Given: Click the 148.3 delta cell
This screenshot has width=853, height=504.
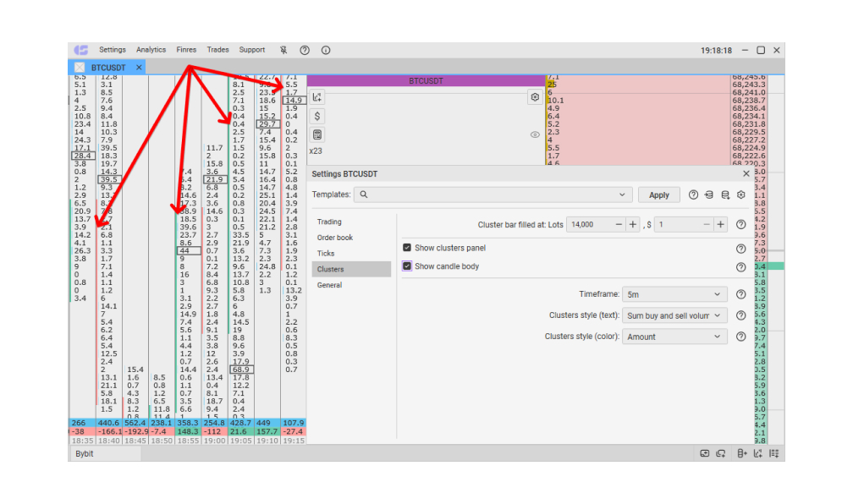Looking at the screenshot, I should [x=188, y=431].
